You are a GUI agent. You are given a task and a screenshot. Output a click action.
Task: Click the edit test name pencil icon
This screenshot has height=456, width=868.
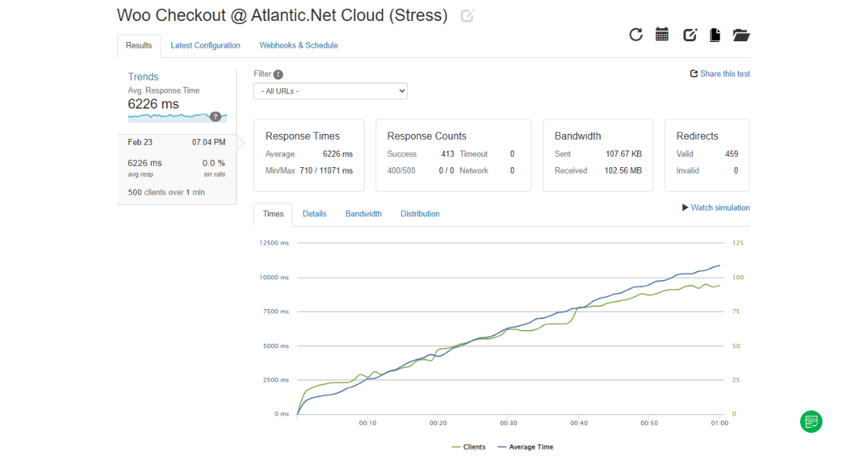[467, 16]
